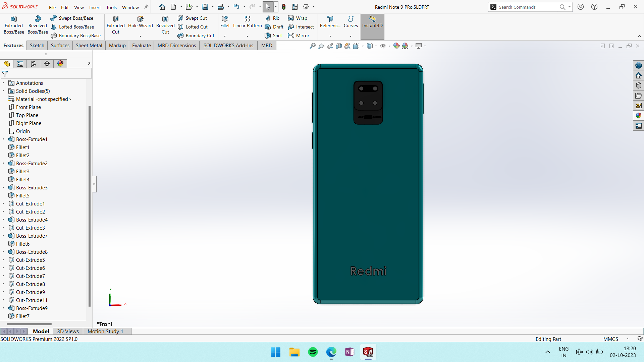Use the Intersect tool
This screenshot has height=362, width=644.
pyautogui.click(x=301, y=27)
